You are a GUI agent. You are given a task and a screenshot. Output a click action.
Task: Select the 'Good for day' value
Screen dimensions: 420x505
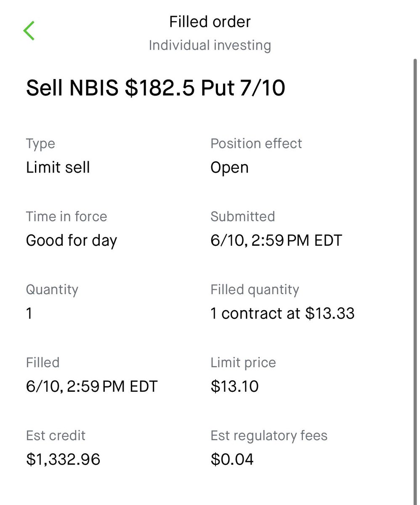point(72,241)
